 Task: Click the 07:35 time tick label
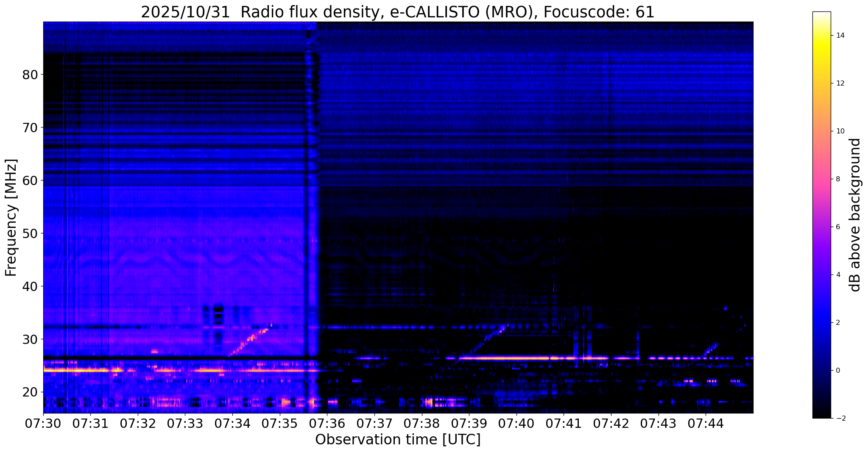[280, 424]
